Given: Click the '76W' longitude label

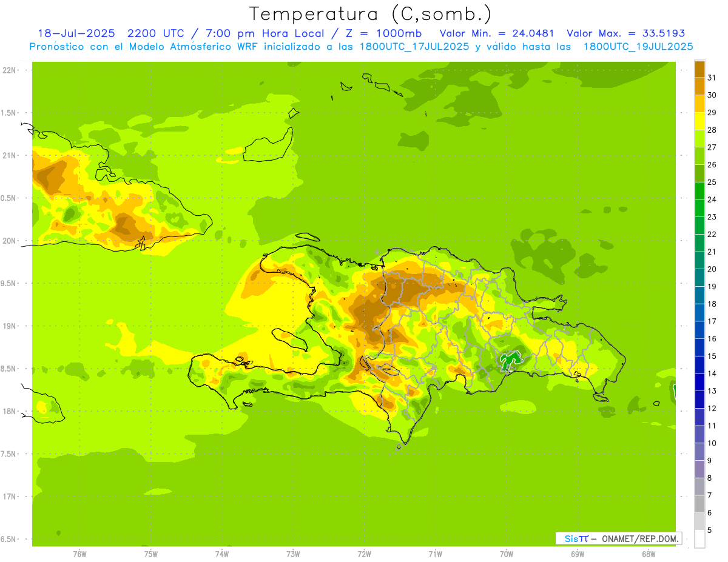Looking at the screenshot, I should click(x=79, y=554).
